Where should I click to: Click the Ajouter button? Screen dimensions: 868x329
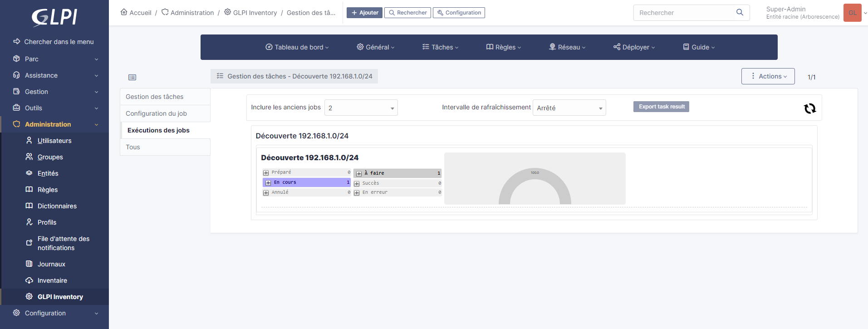pos(364,13)
